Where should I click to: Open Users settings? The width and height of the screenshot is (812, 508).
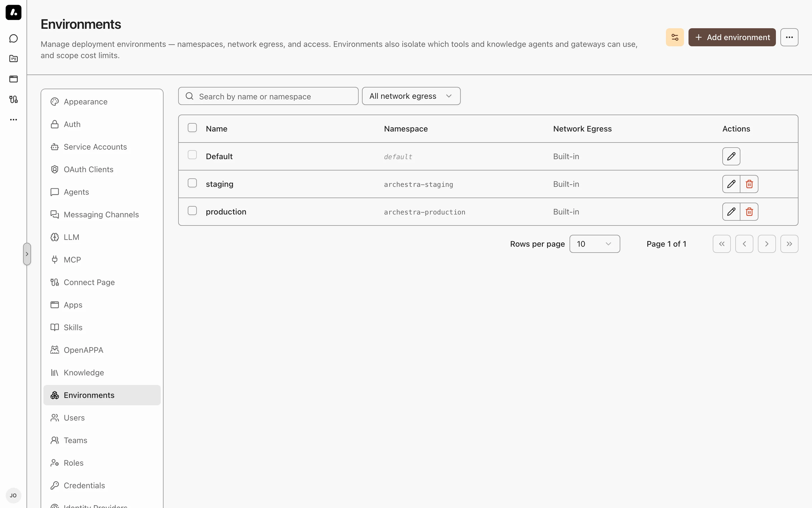pos(102,418)
